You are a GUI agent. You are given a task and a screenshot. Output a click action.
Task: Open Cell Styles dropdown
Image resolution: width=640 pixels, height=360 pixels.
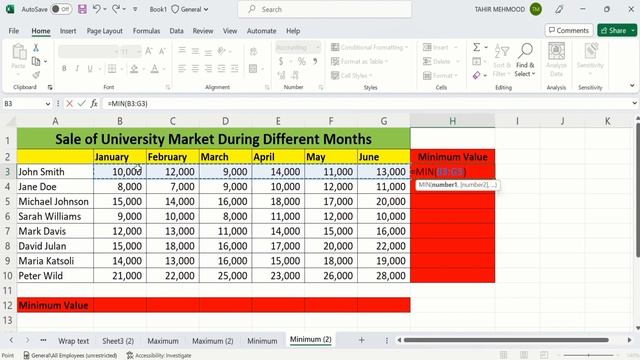[x=351, y=75]
